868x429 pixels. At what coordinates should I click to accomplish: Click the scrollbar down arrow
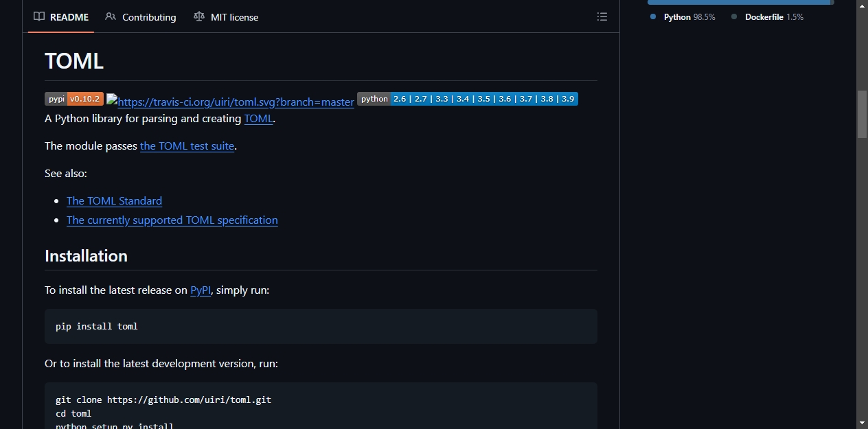coord(862,423)
